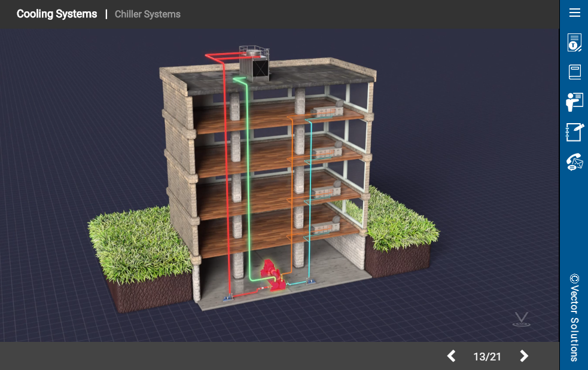Click the phone and envelope contact icon
The image size is (588, 370).
pos(574,162)
